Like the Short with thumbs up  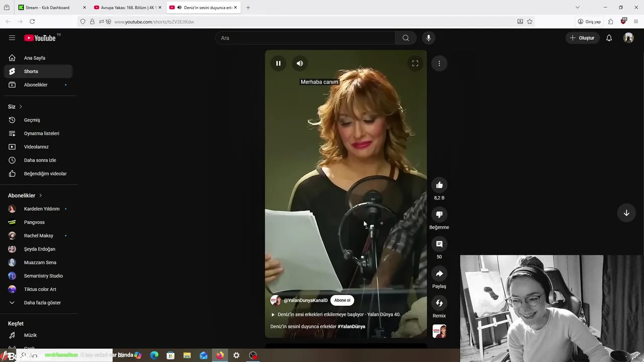click(439, 185)
